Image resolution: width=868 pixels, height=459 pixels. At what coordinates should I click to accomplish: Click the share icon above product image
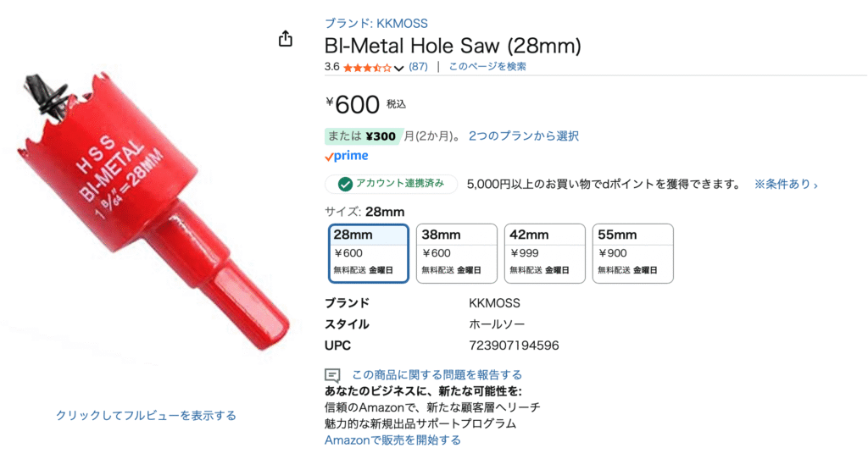[285, 39]
